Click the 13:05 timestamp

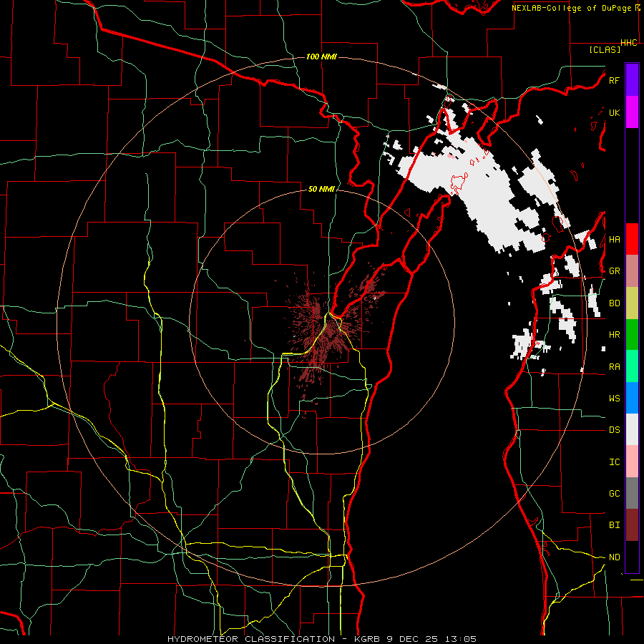point(461,639)
